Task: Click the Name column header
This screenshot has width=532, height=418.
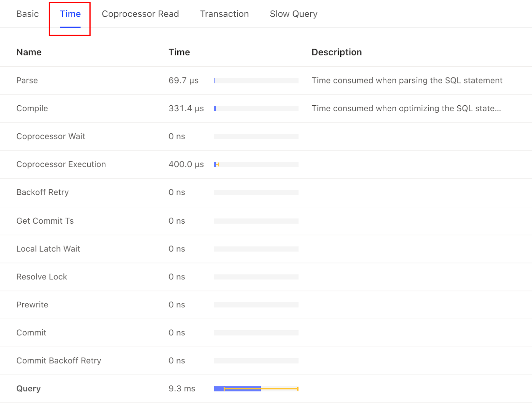Action: pos(29,52)
